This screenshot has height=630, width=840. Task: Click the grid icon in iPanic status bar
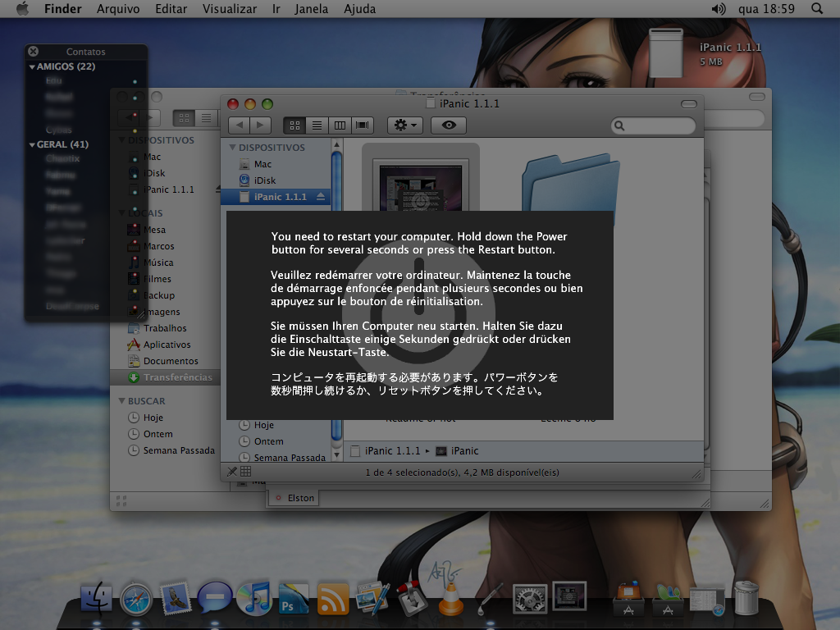[246, 472]
